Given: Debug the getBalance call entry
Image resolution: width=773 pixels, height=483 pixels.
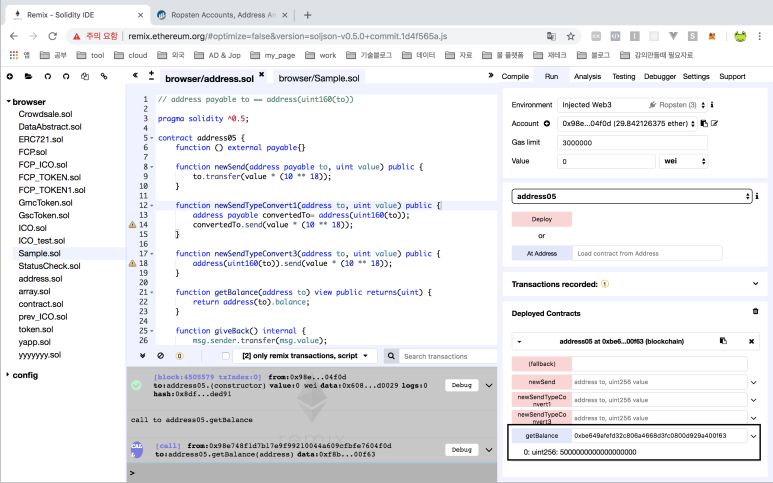Looking at the screenshot, I should pos(461,449).
